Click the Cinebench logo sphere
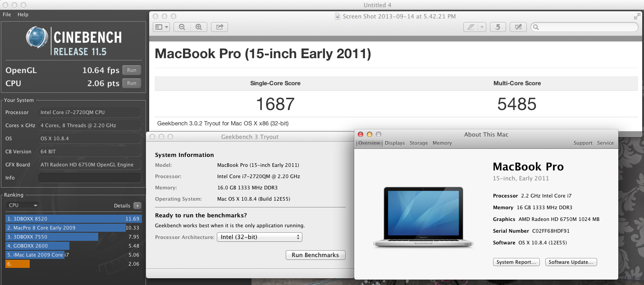The width and height of the screenshot is (644, 285). click(37, 38)
